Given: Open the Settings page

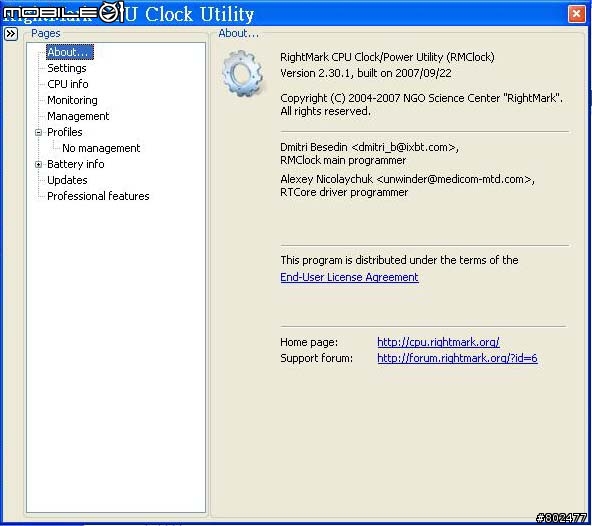Looking at the screenshot, I should 67,68.
